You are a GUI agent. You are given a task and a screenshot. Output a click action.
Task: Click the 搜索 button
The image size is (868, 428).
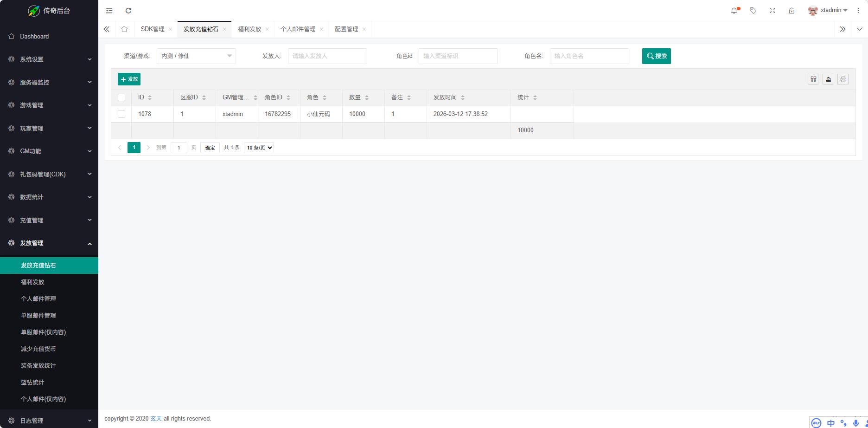tap(656, 56)
